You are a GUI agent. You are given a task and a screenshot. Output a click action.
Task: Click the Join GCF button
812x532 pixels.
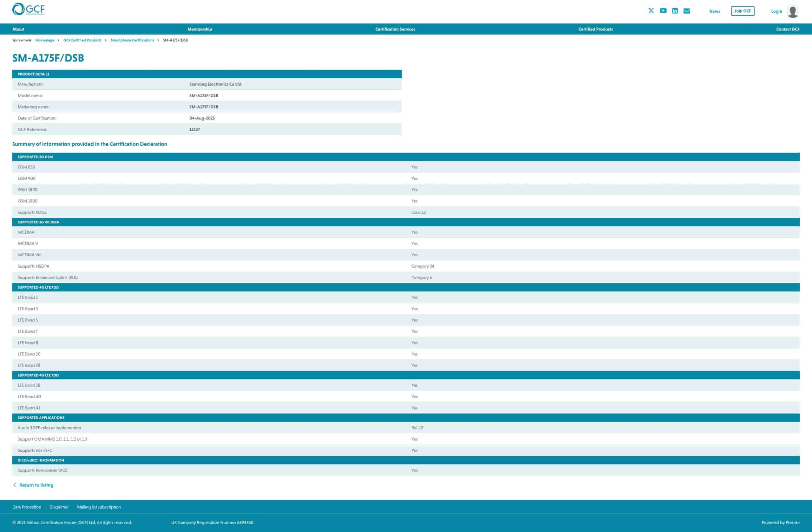pos(743,11)
